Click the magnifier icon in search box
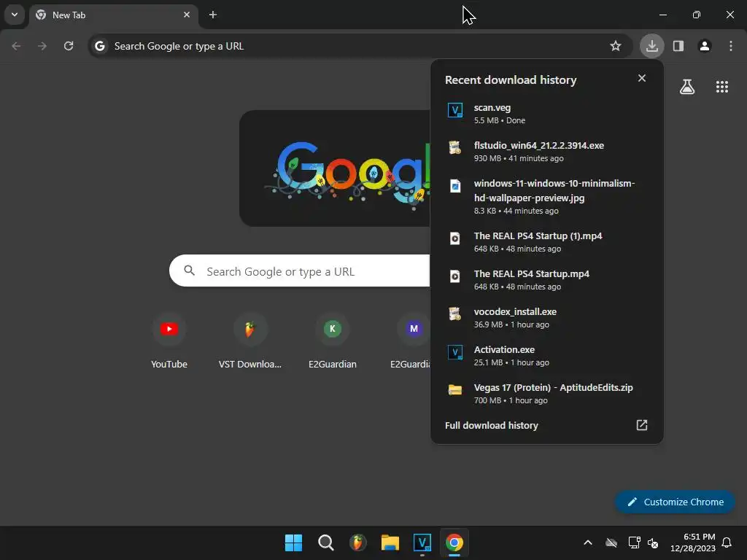The image size is (747, 560). click(x=189, y=271)
